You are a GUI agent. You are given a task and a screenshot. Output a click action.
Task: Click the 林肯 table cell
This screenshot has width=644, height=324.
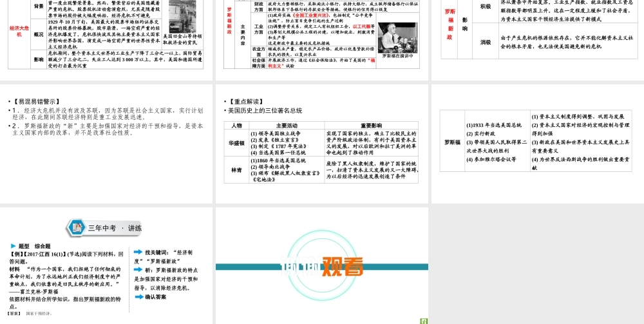pos(236,169)
